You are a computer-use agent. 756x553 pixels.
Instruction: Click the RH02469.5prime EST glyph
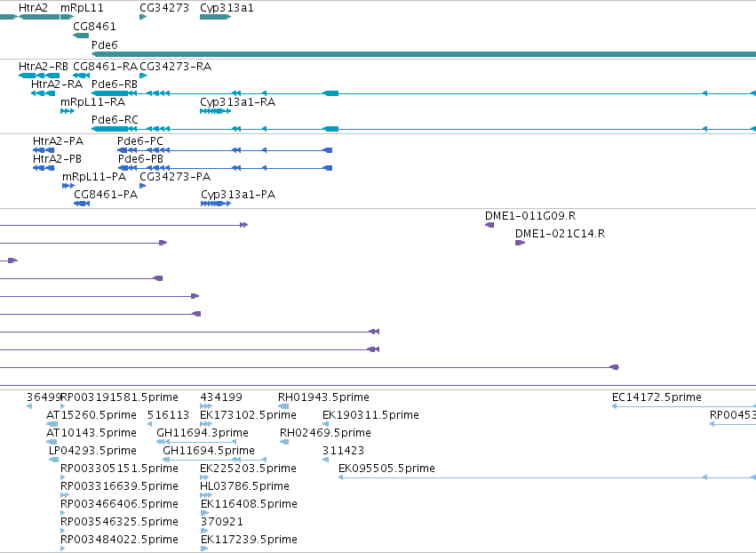click(x=284, y=442)
